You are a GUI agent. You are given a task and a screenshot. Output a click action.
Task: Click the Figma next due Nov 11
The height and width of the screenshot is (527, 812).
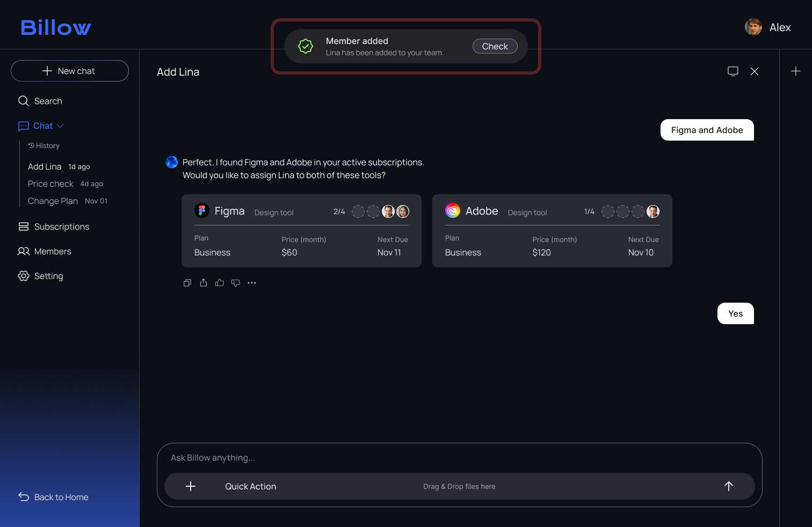point(389,252)
